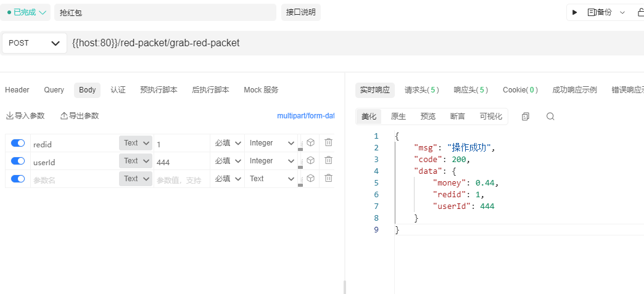Click the vertical scrollbar handle between panels
Image resolution: width=644 pixels, height=294 pixels.
[344, 287]
